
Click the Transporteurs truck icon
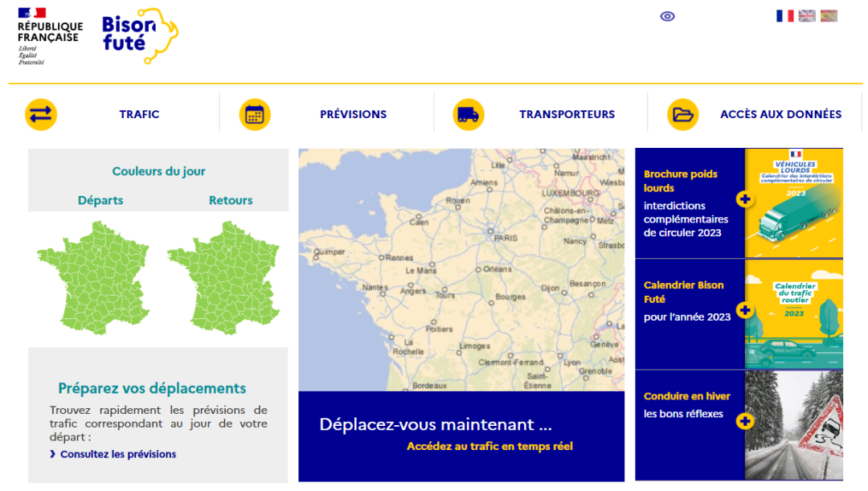coord(469,115)
